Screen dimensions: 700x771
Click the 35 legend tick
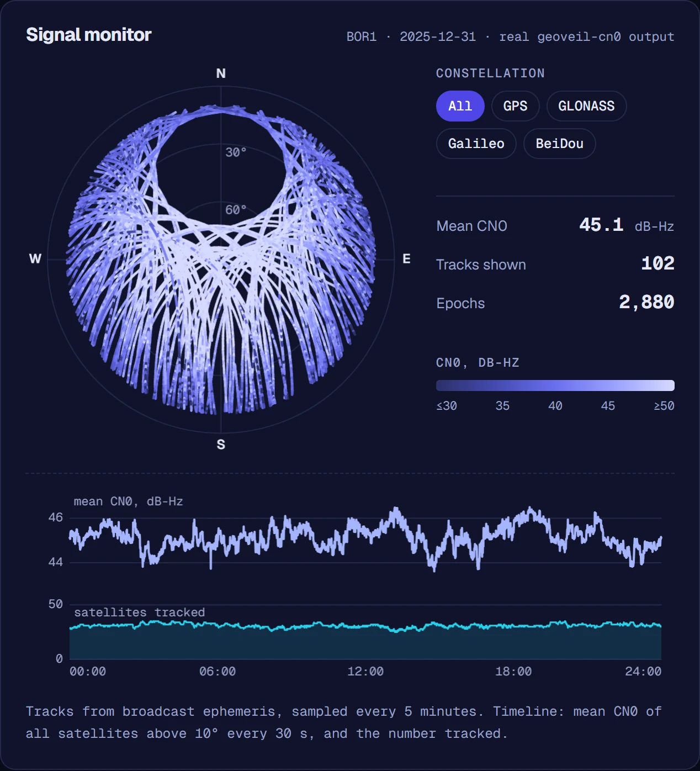(x=502, y=405)
